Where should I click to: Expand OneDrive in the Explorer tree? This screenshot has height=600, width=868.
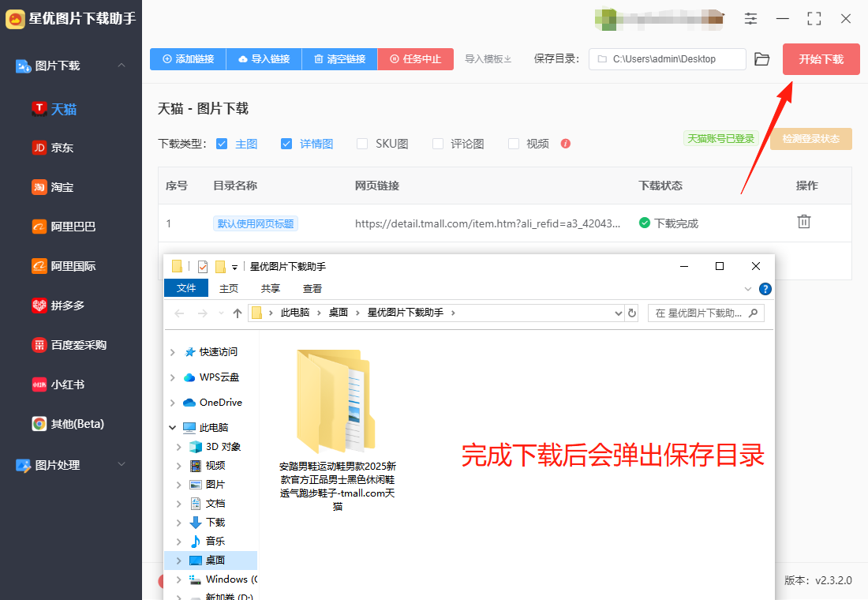tap(173, 403)
